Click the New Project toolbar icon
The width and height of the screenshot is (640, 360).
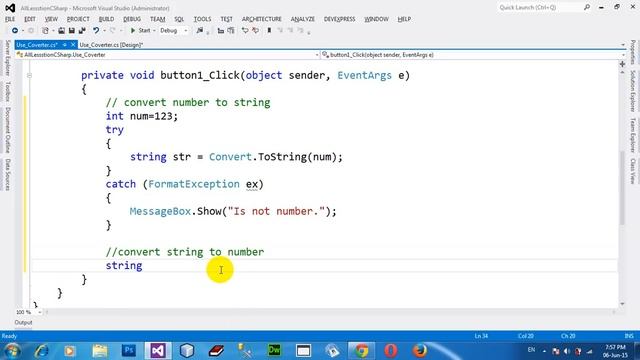(x=45, y=31)
